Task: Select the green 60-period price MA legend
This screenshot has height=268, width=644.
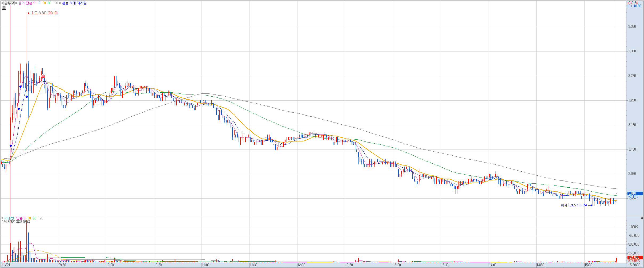Action: pyautogui.click(x=50, y=3)
